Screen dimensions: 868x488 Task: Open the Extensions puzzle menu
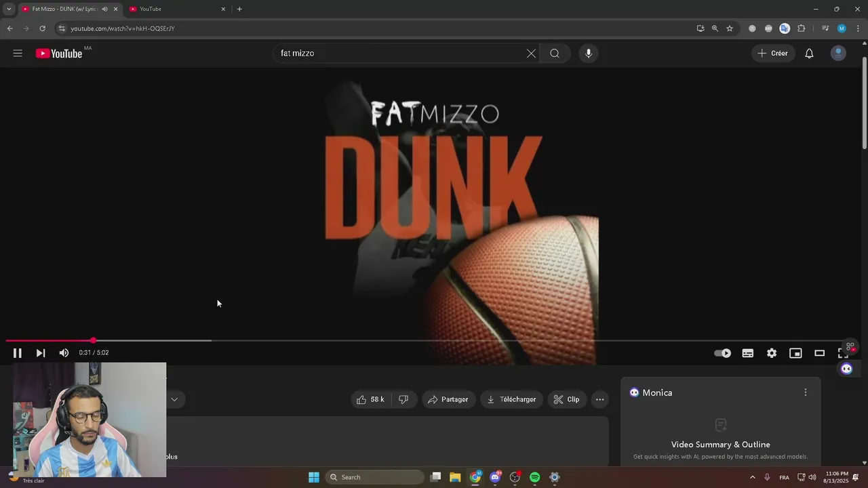click(801, 28)
